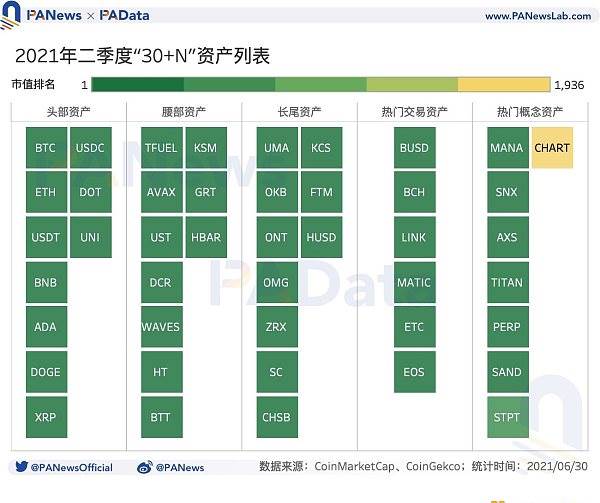Select the ETC tile
This screenshot has width=600, height=503.
[415, 327]
